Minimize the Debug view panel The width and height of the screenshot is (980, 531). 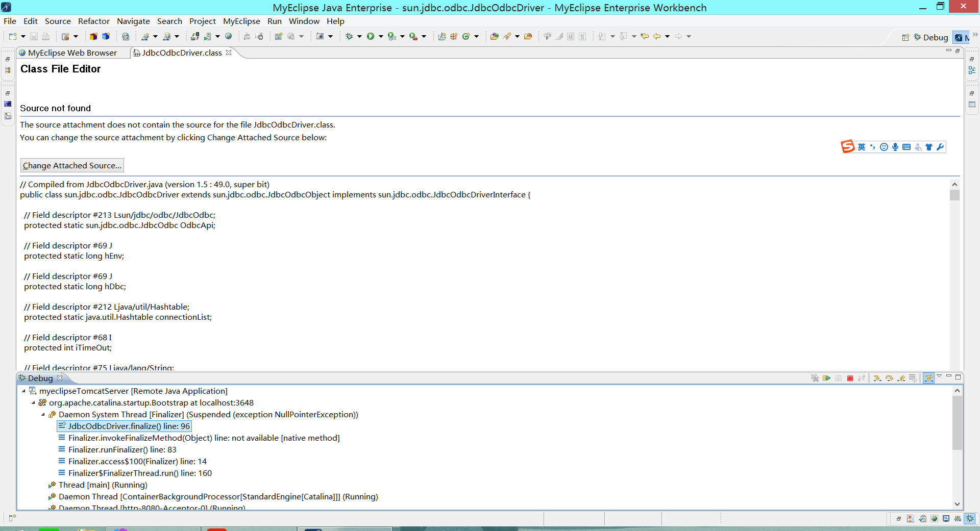point(949,376)
